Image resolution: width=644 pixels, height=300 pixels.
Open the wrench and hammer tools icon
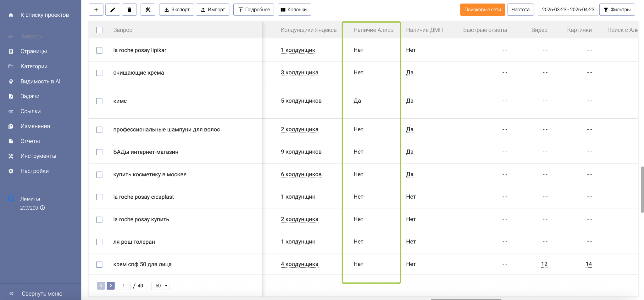point(148,10)
